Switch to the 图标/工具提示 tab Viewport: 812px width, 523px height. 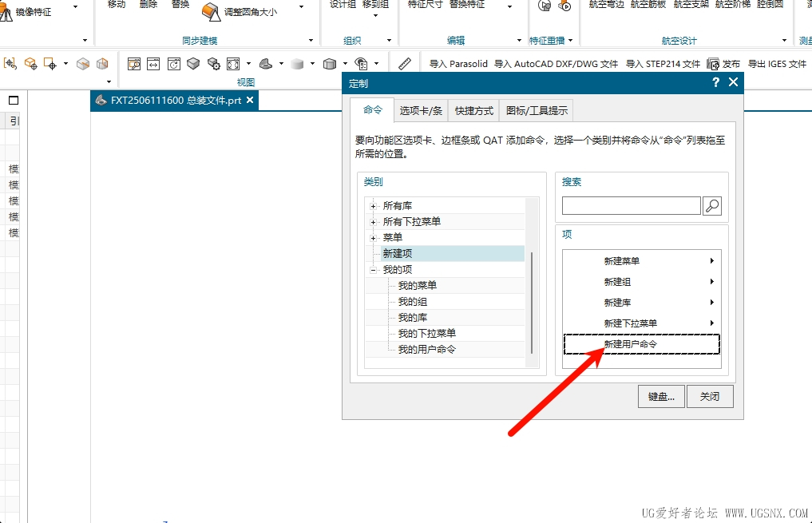coord(537,110)
